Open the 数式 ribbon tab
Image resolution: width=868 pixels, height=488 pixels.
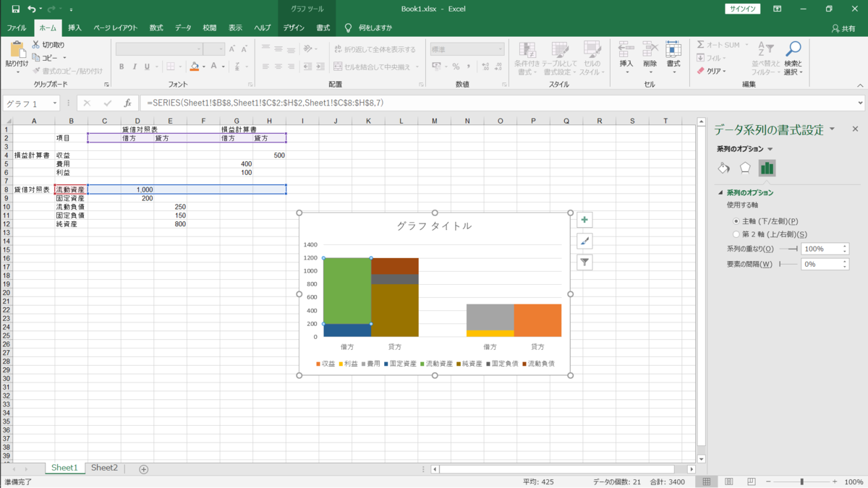156,28
